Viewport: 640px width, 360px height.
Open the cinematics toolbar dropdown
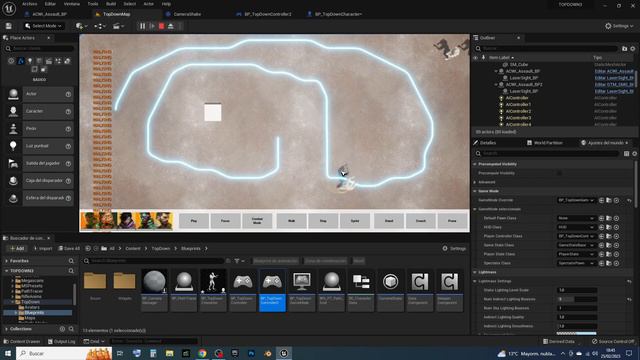[118, 26]
